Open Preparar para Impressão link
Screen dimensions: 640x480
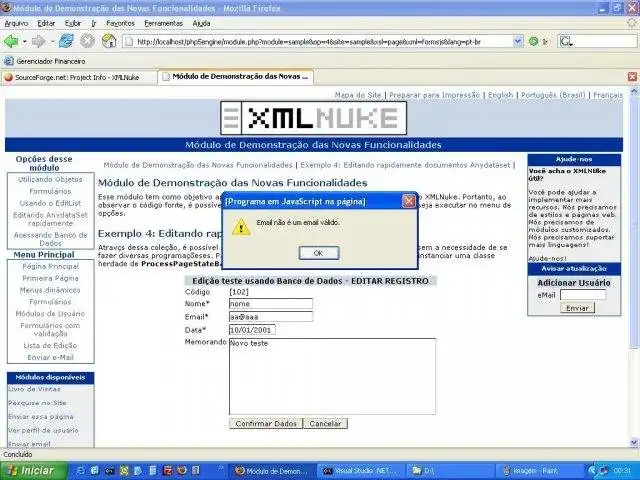coord(434,95)
